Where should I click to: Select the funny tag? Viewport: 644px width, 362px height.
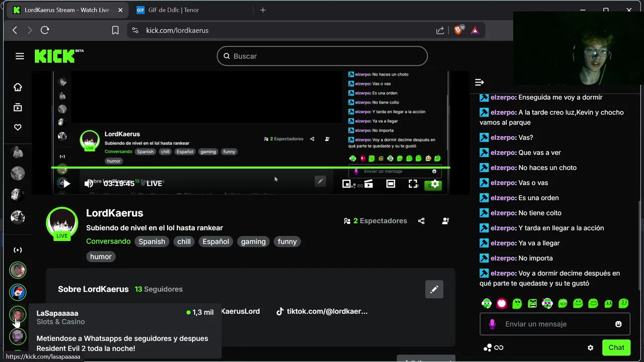click(287, 242)
